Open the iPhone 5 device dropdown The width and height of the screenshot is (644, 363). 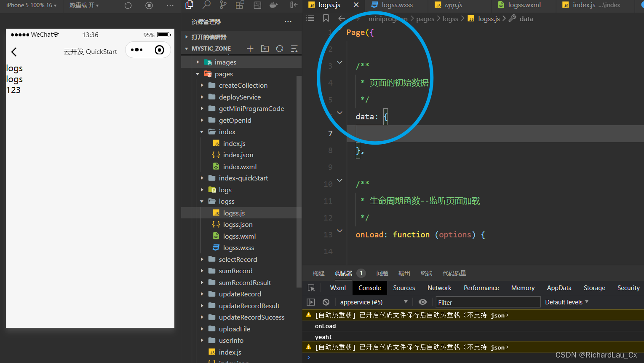point(32,5)
